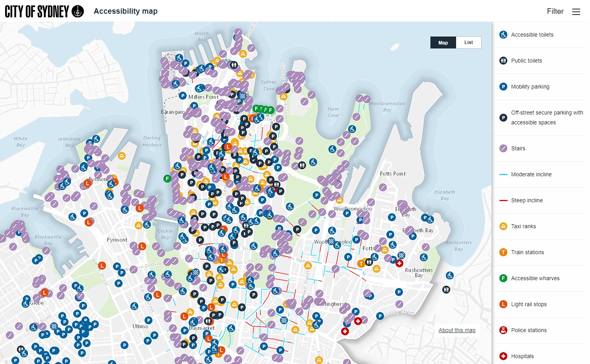Click a red hospital marker near Darlinghurst
This screenshot has height=364, width=590.
click(358, 321)
